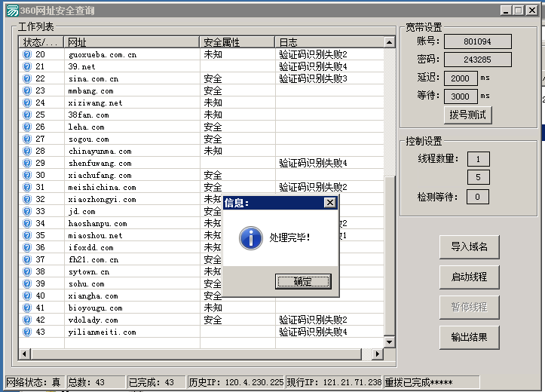Viewport: 545px width, 392px height.
Task: Click the status icon for leha.com
Action: 27,127
